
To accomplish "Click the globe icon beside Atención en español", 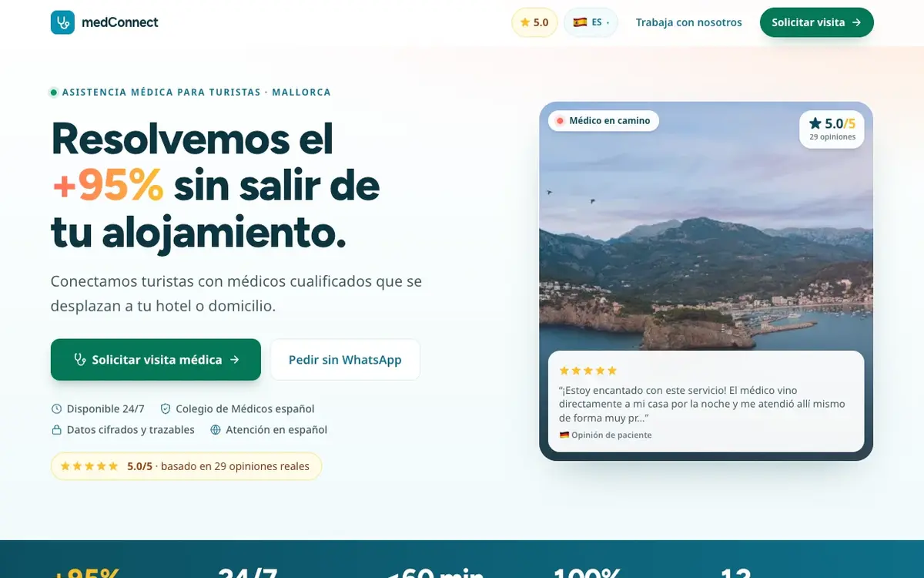I will click(216, 430).
